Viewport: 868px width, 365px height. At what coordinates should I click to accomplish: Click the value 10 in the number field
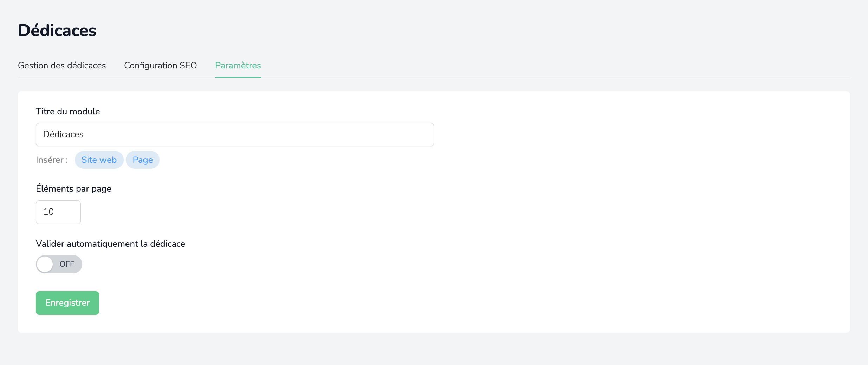point(48,212)
